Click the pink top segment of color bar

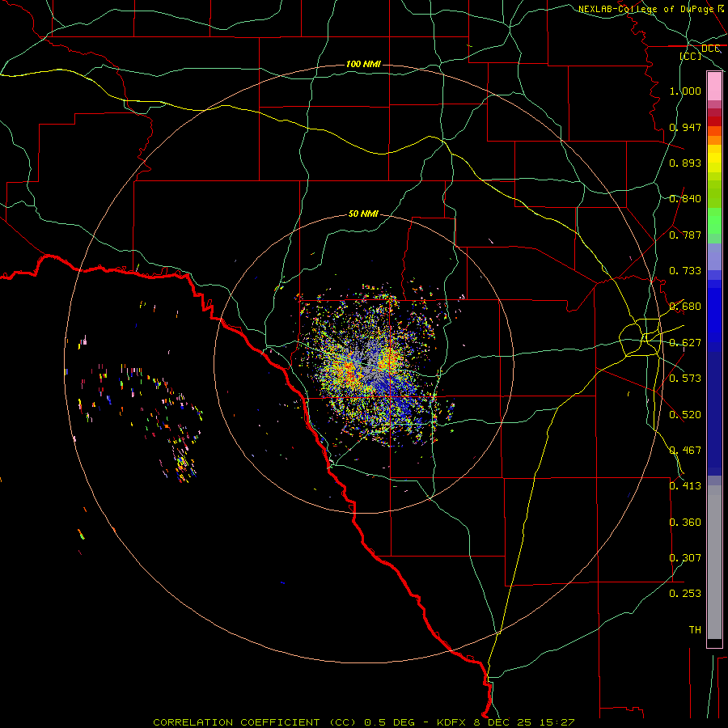coord(714,87)
